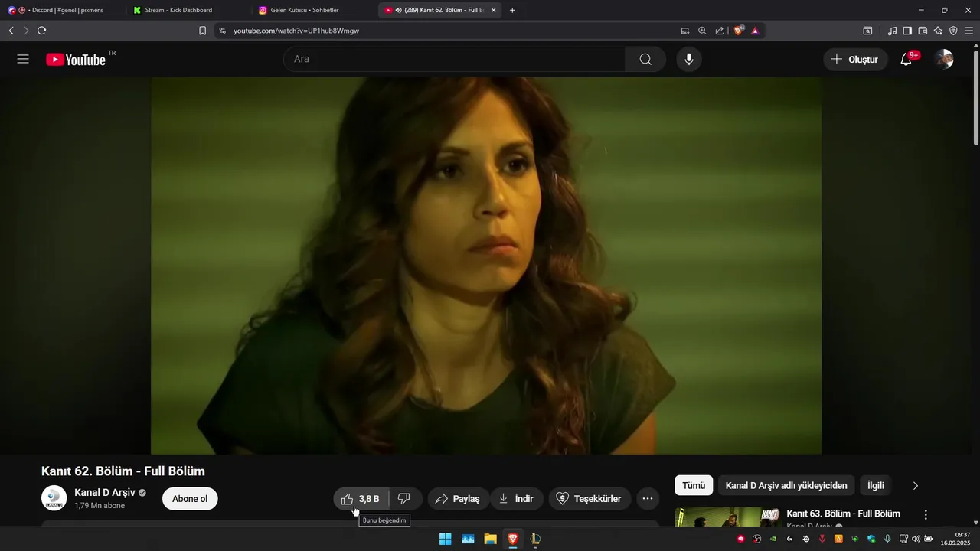
Task: Open the Windows Start menu
Action: click(445, 539)
